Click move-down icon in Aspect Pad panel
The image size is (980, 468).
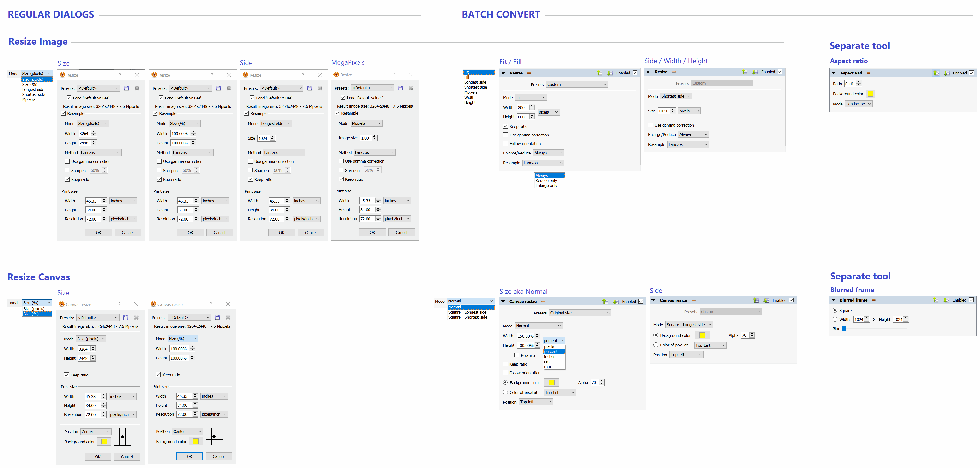(947, 73)
